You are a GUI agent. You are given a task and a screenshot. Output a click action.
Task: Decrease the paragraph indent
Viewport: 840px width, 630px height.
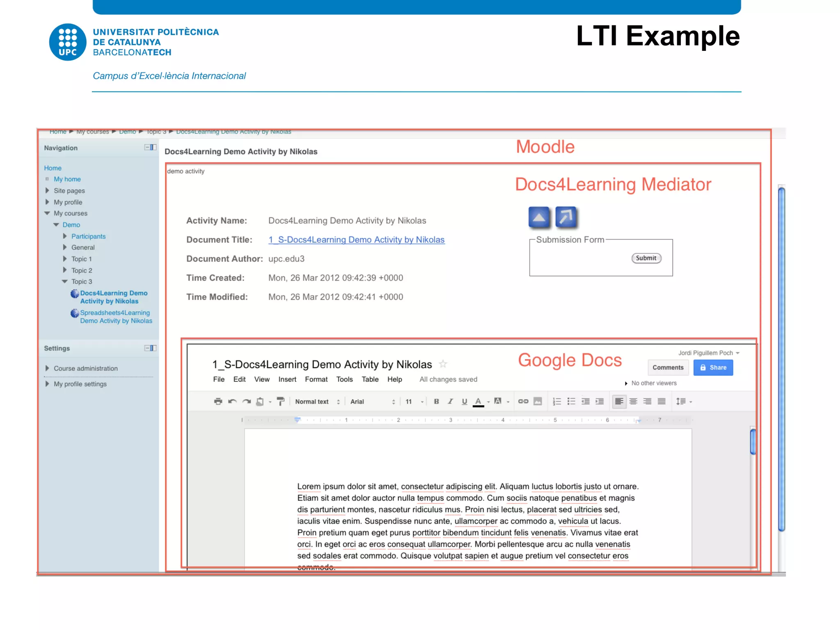[x=586, y=402]
